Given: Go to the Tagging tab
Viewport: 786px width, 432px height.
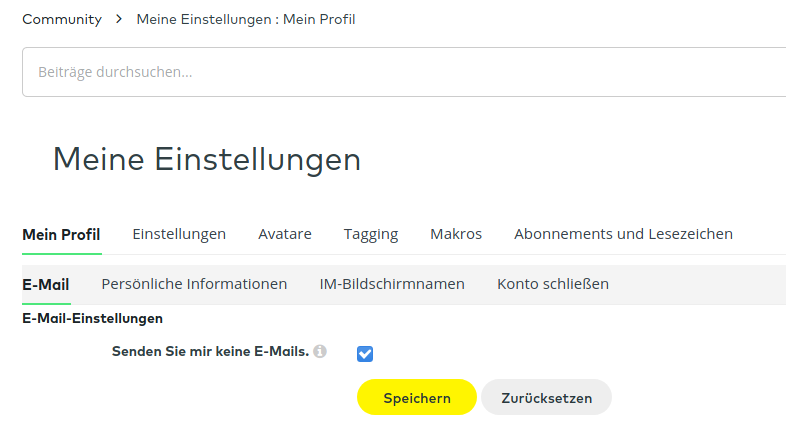Looking at the screenshot, I should pos(371,234).
